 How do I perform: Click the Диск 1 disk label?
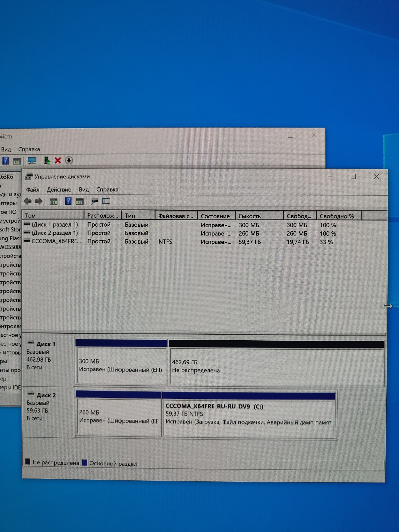(x=46, y=344)
